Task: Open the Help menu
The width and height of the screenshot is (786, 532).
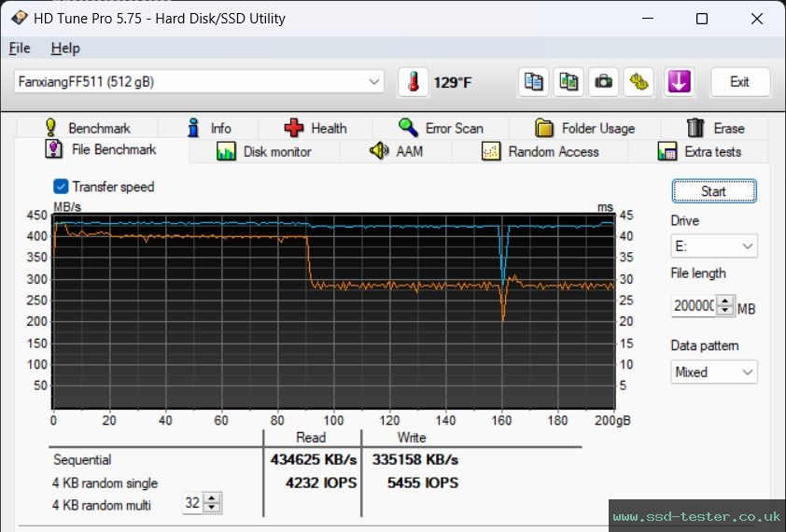Action: [x=65, y=49]
